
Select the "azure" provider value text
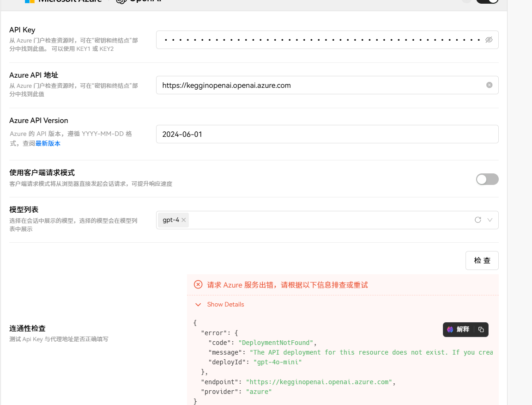pyautogui.click(x=259, y=392)
